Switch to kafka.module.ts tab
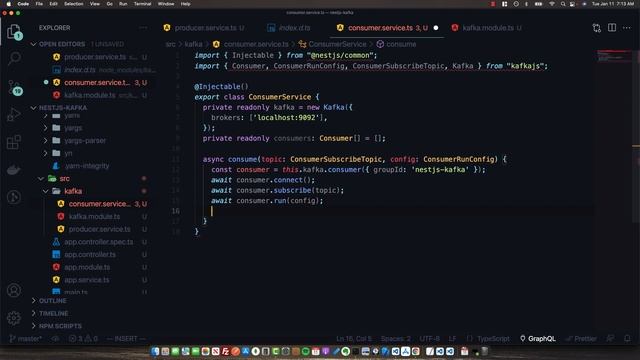The height and width of the screenshot is (360, 640). click(487, 28)
